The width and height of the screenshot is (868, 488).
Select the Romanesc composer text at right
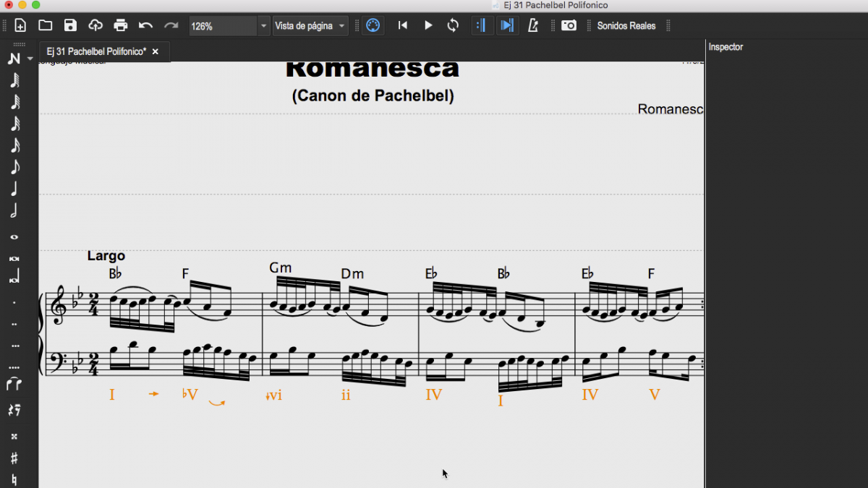tap(671, 109)
